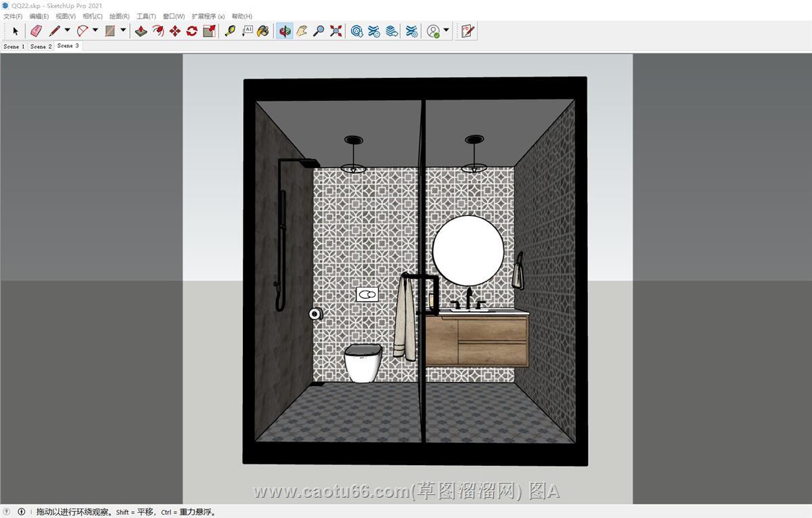Open the 窗口(W) menu
The width and height of the screenshot is (812, 518).
click(174, 16)
